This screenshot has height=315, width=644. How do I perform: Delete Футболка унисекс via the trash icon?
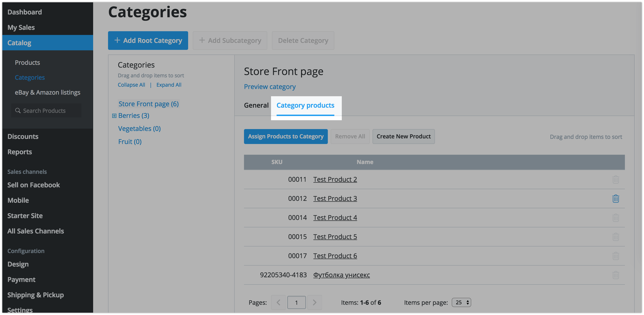pyautogui.click(x=616, y=275)
